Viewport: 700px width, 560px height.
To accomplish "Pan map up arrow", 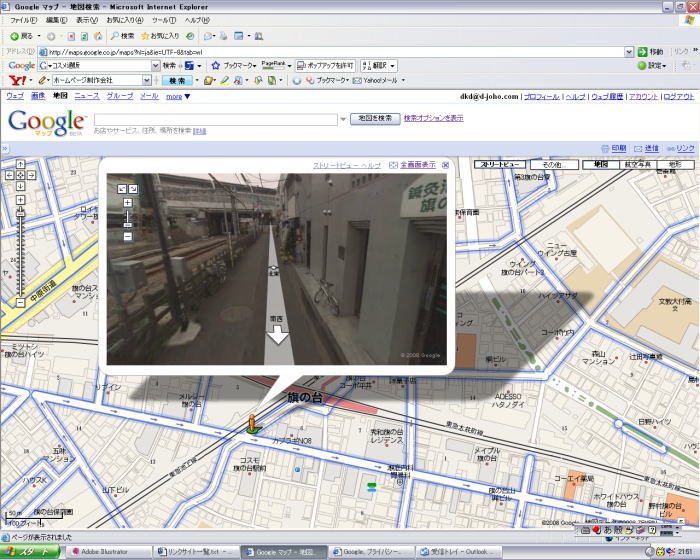I will [x=21, y=164].
